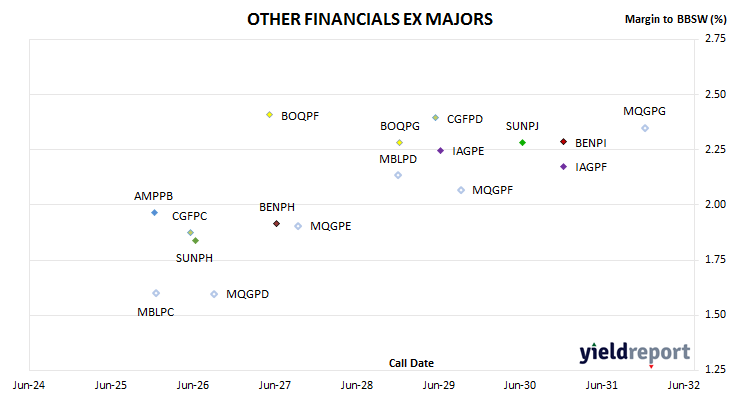Click the yellow BOQPF diamond marker
This screenshot has width=730, height=399.
pos(270,115)
